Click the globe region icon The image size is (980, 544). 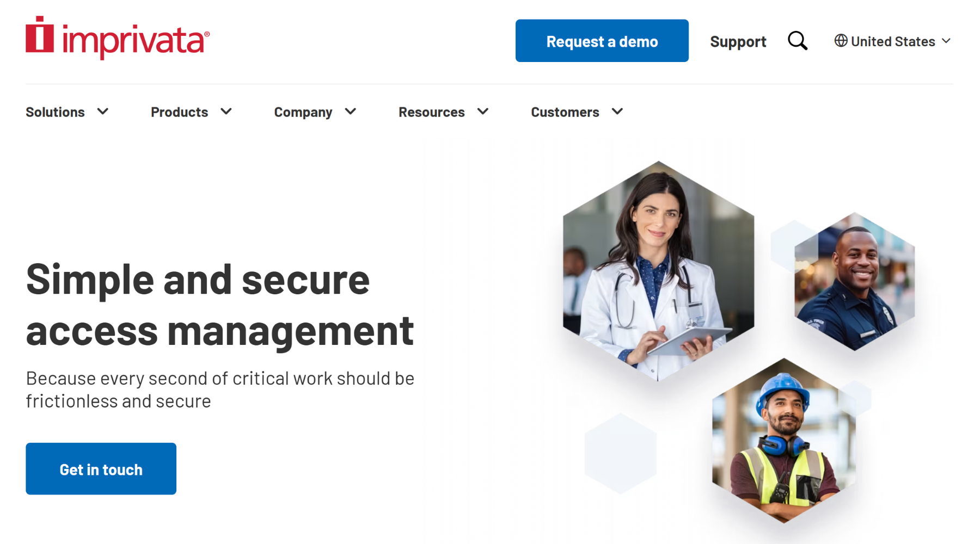pos(841,41)
